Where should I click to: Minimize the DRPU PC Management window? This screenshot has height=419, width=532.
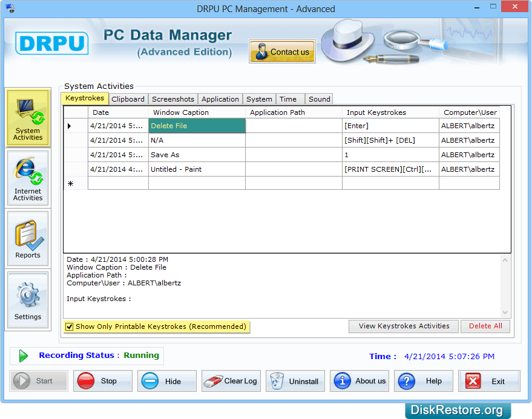coord(477,7)
